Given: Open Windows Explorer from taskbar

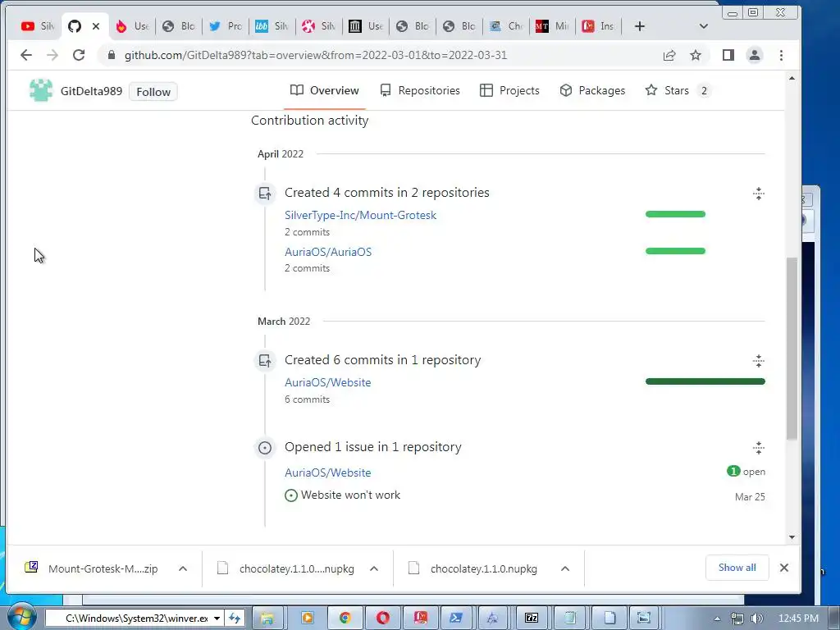Looking at the screenshot, I should pos(267,619).
